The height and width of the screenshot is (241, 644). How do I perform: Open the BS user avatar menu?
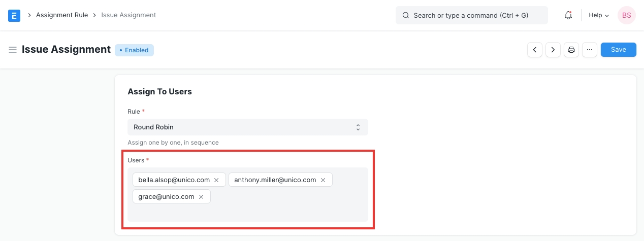pos(626,15)
